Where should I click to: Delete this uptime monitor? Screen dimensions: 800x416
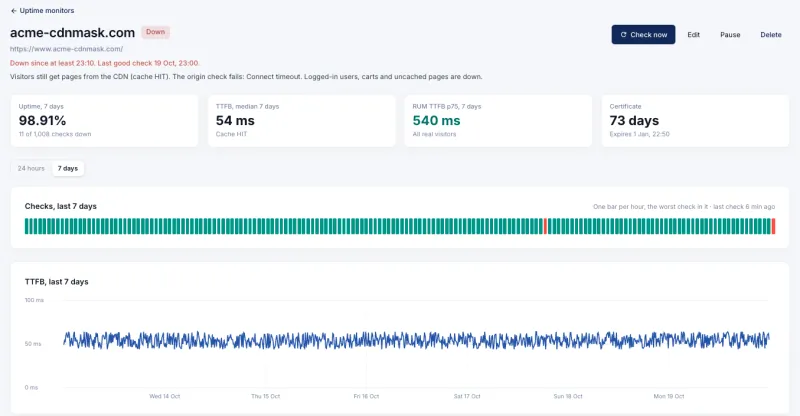click(x=770, y=35)
